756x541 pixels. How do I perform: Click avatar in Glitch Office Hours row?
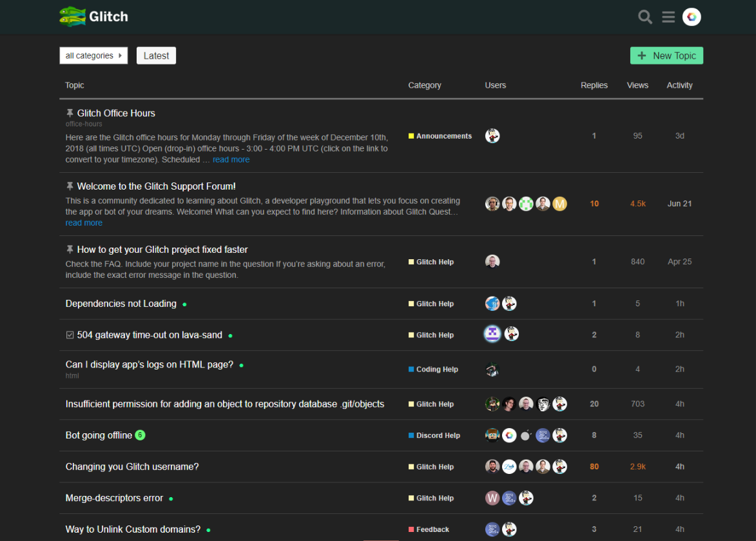click(492, 136)
